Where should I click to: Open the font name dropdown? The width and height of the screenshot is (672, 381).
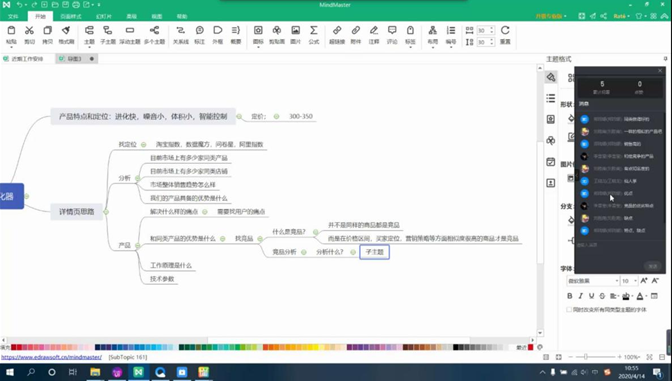point(593,281)
